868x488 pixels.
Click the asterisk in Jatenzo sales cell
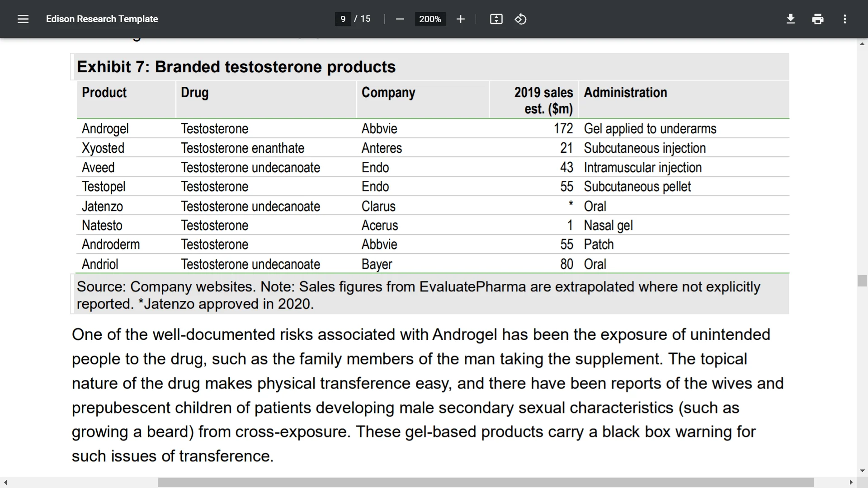click(571, 204)
